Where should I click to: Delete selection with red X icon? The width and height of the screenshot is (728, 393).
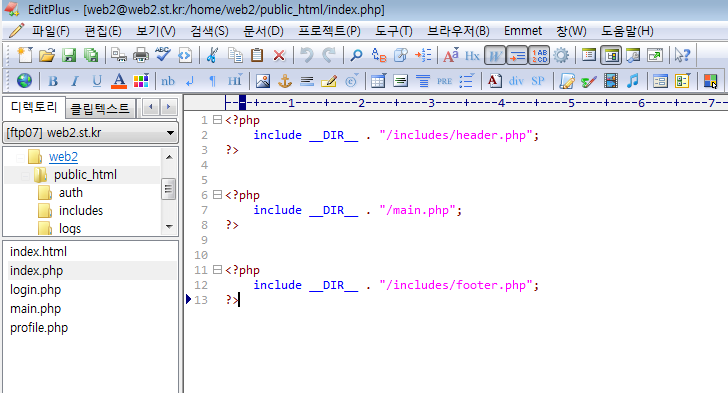279,55
